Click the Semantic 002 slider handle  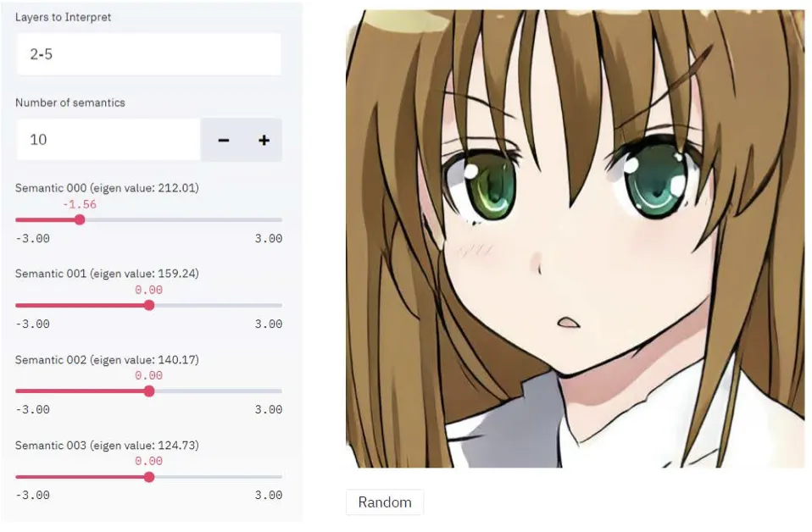[149, 391]
